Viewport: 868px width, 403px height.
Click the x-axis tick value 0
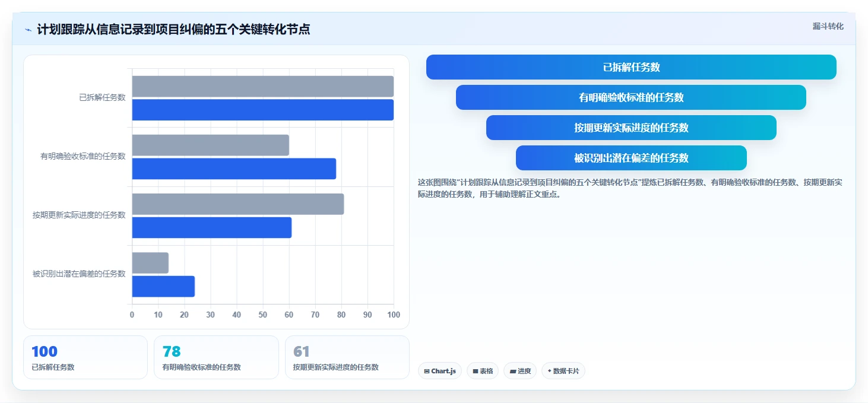coord(132,315)
